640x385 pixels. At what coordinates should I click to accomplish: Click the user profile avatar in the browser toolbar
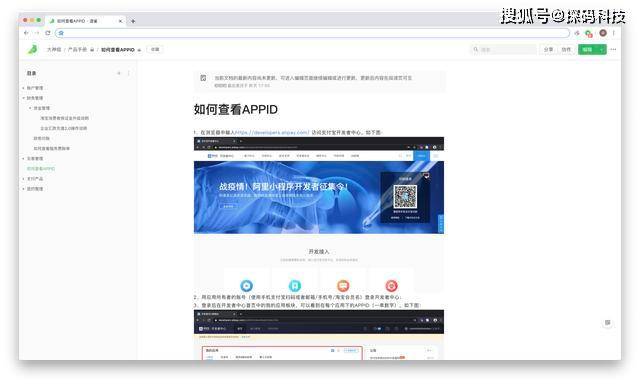tap(603, 33)
